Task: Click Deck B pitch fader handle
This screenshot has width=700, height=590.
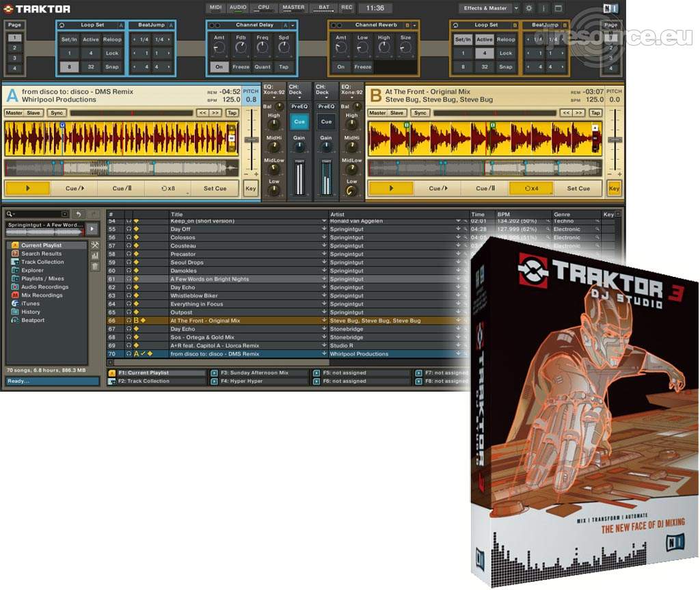Action: coord(615,139)
